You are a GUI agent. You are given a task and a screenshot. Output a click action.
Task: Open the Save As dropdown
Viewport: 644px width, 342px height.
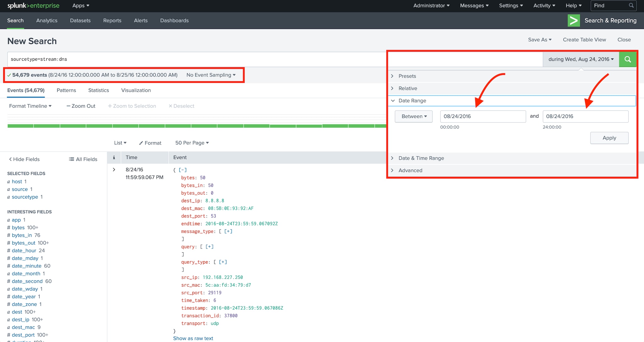(x=540, y=40)
